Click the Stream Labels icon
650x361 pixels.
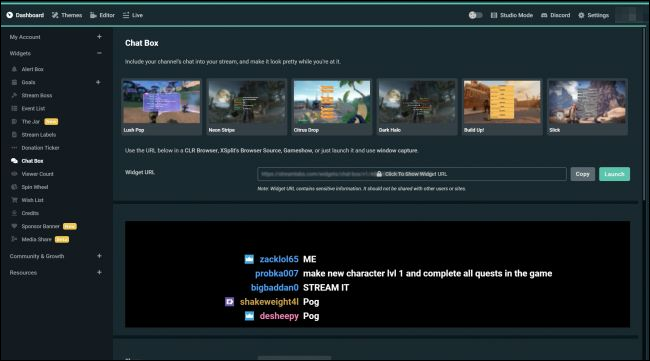tap(14, 135)
